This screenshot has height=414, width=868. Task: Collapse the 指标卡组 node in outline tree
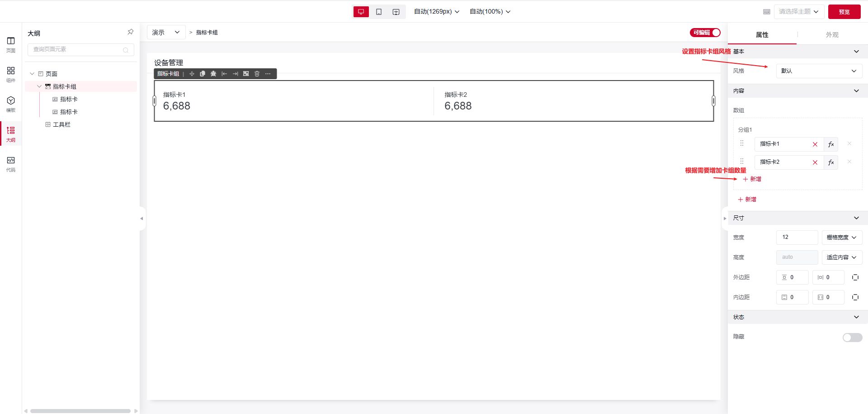pyautogui.click(x=39, y=86)
